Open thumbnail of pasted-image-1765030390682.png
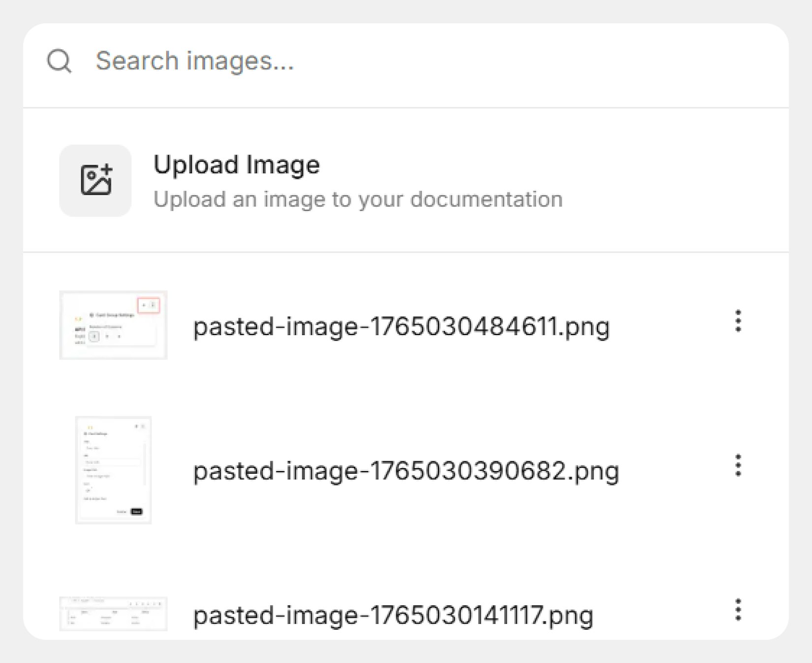The height and width of the screenshot is (663, 812). coord(113,470)
